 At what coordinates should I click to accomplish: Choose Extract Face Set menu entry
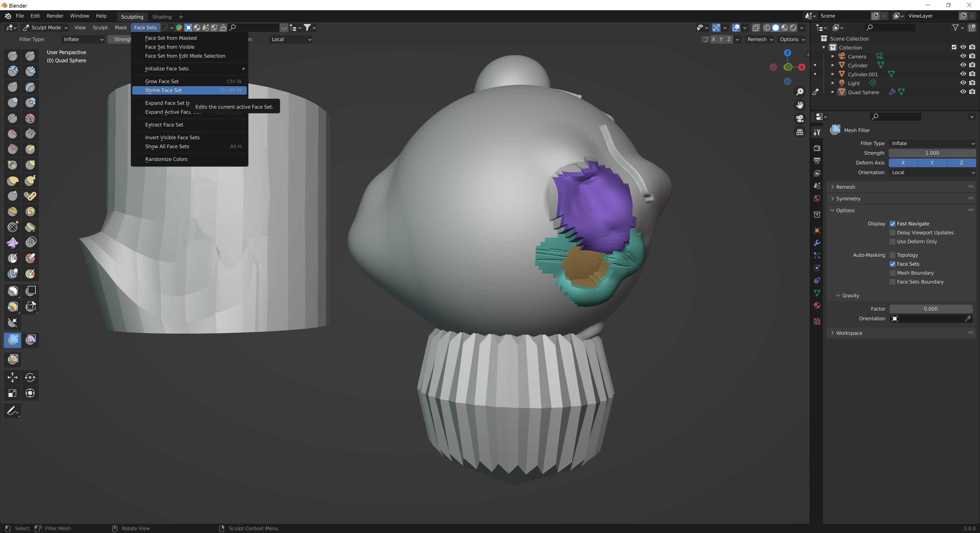pos(164,125)
